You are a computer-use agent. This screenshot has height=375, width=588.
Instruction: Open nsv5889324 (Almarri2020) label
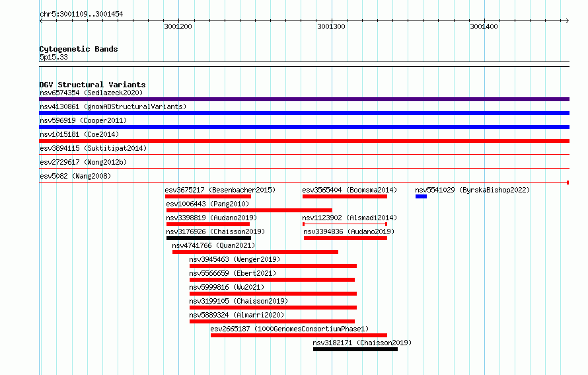tap(237, 315)
